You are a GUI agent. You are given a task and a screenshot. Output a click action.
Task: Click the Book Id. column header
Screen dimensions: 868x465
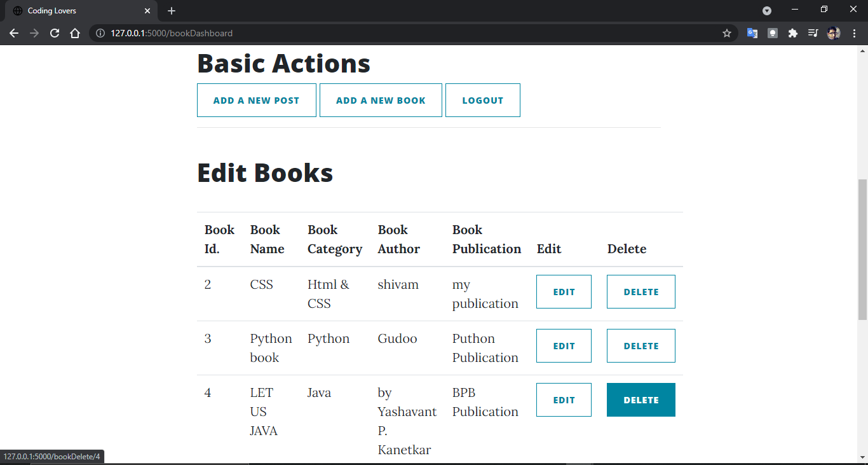(220, 239)
